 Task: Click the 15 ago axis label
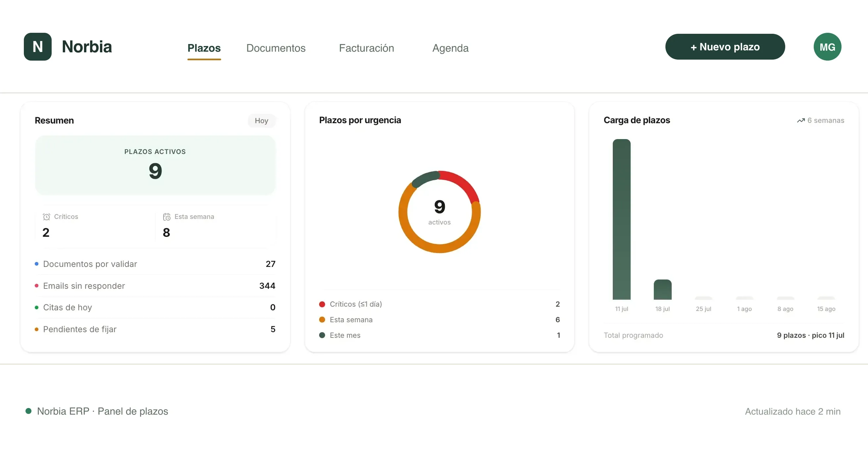click(x=826, y=309)
